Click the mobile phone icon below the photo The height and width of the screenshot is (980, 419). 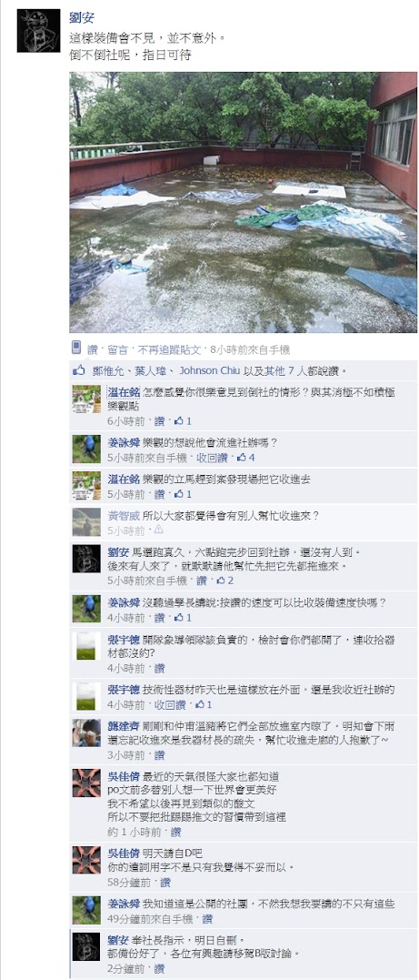(76, 348)
